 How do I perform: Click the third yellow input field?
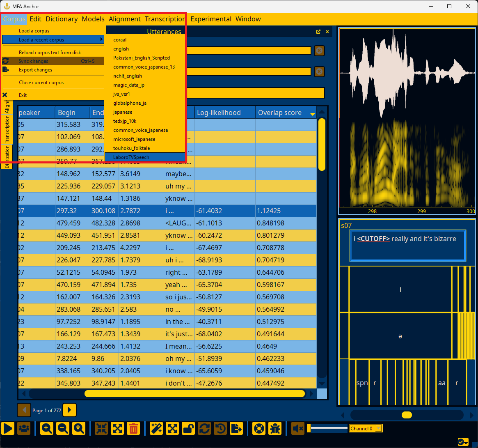pos(256,93)
